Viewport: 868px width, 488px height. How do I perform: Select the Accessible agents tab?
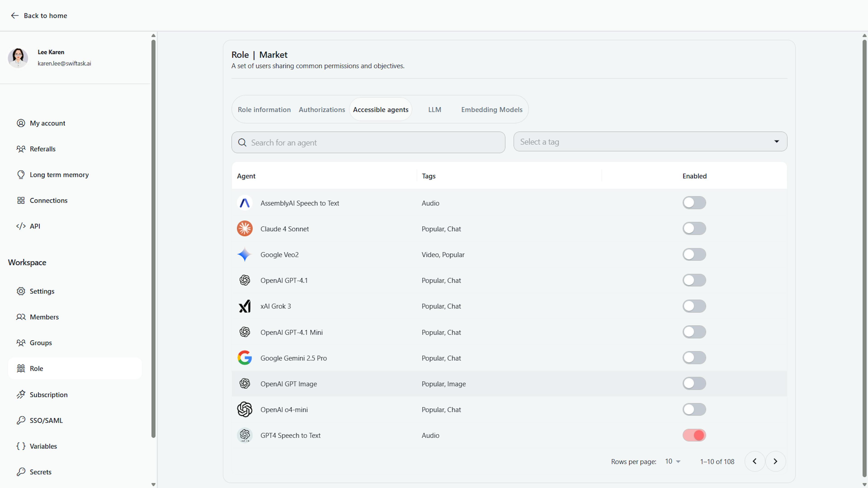coord(380,109)
